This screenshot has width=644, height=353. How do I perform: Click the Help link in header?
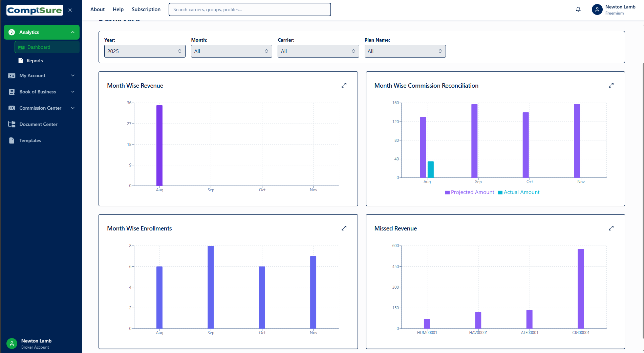point(118,9)
